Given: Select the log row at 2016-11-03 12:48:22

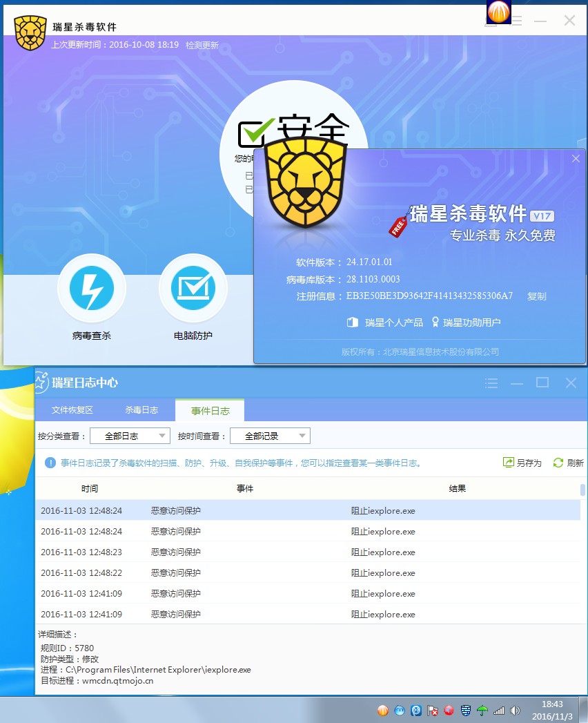Looking at the screenshot, I should [308, 572].
